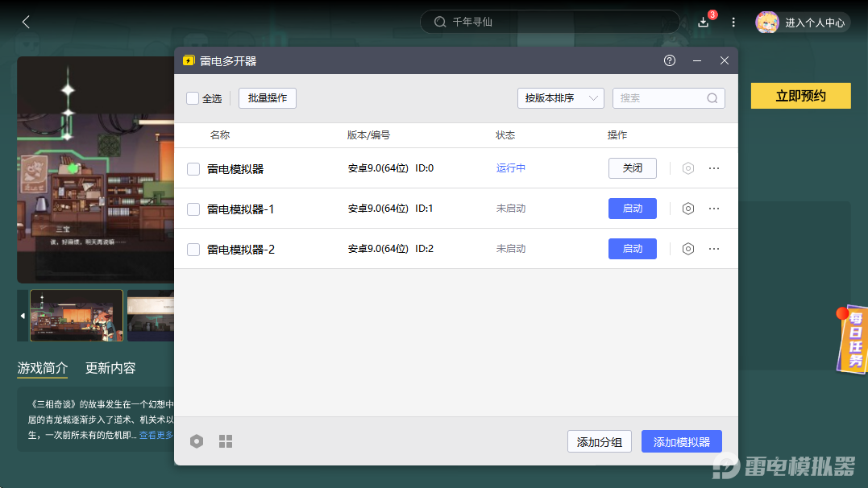The height and width of the screenshot is (488, 868).
Task: Click the 搜索 emulator search field
Action: click(x=661, y=98)
